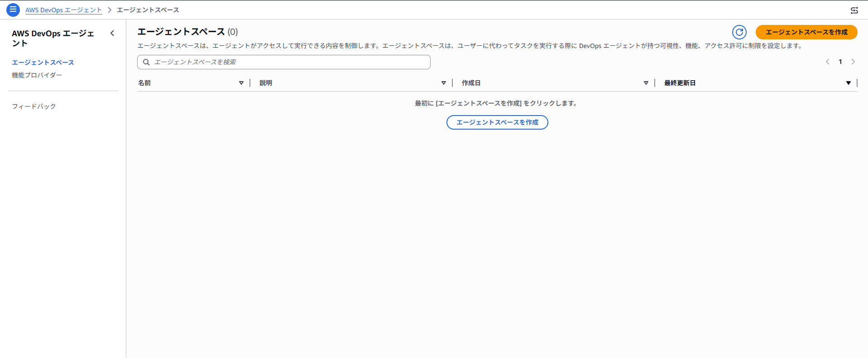Click the 作成日 column header
The image size is (868, 358).
coord(471,83)
